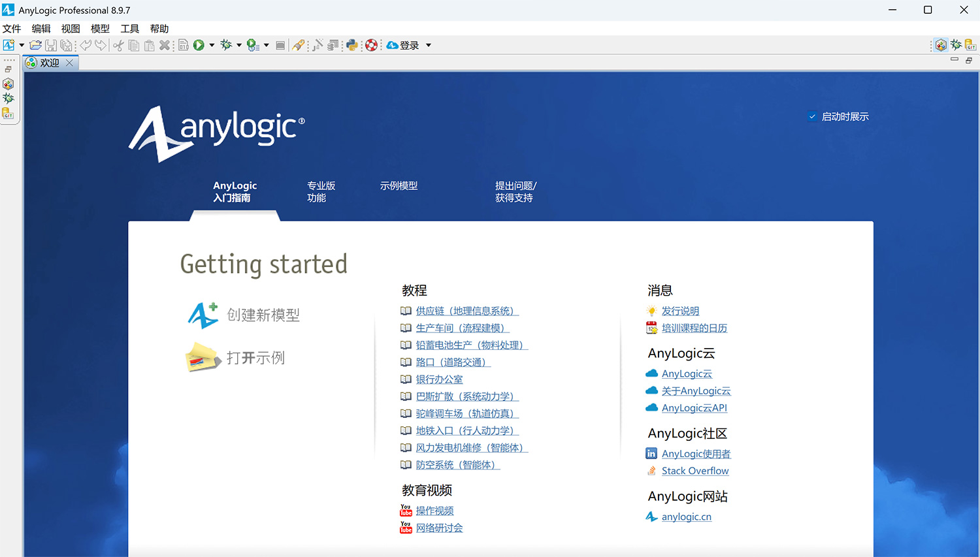Select the AnyLogic 入门指南 tab
The image size is (980, 557).
(235, 191)
